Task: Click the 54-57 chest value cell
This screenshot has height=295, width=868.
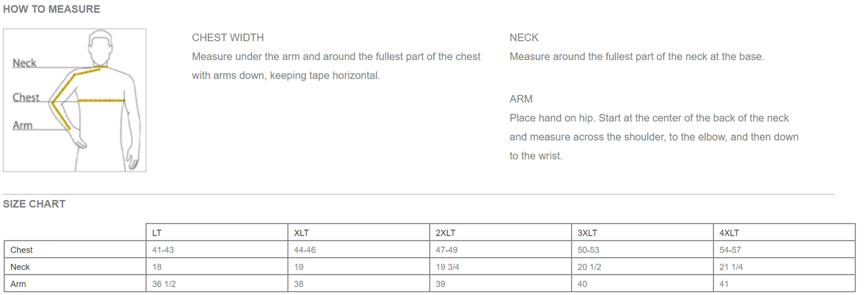Action: point(730,250)
